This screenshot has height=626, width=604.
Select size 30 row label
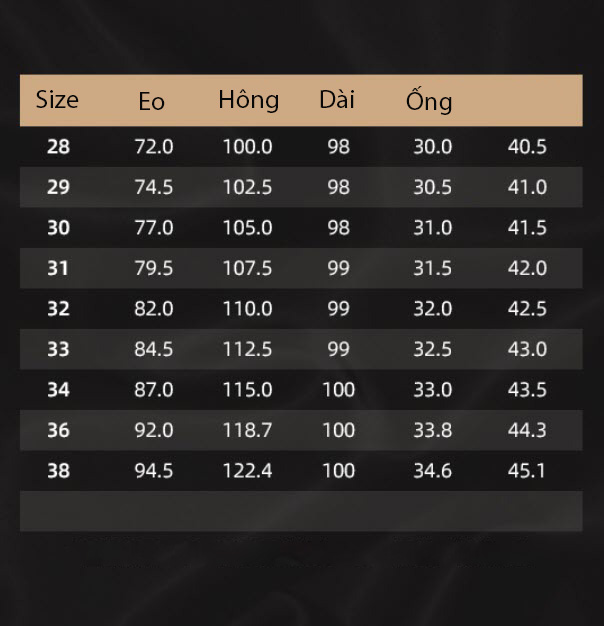pos(58,228)
